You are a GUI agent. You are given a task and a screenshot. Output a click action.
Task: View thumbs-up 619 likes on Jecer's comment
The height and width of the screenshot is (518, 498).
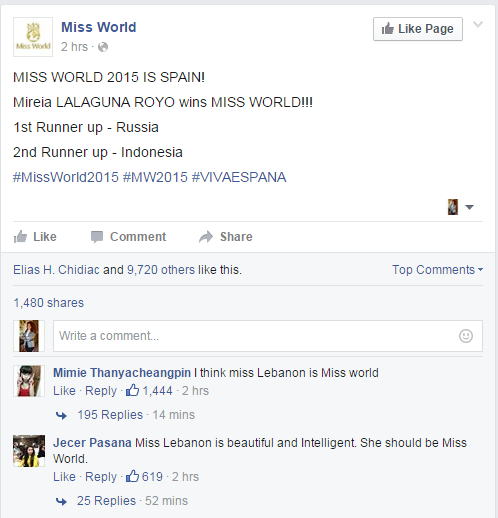144,477
